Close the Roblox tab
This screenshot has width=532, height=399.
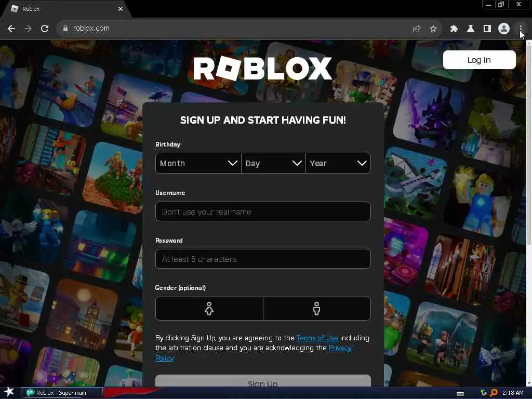[x=121, y=9]
